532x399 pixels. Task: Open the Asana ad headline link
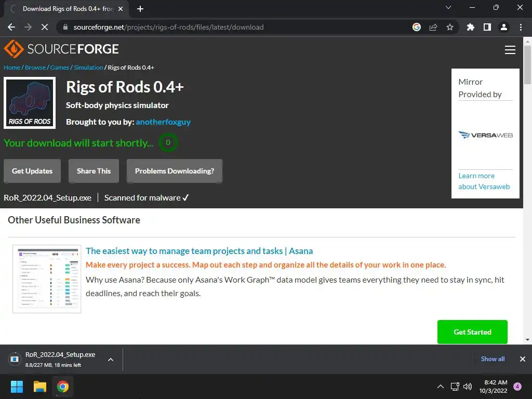[199, 251]
